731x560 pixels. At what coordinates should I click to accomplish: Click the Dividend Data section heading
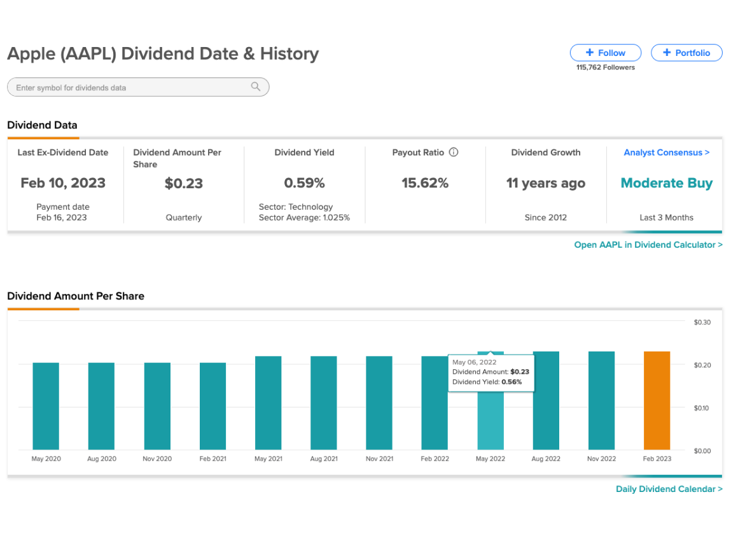(42, 125)
